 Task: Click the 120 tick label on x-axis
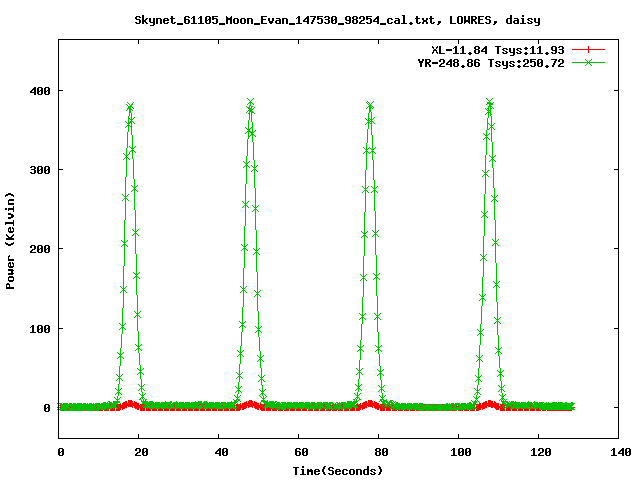(539, 452)
